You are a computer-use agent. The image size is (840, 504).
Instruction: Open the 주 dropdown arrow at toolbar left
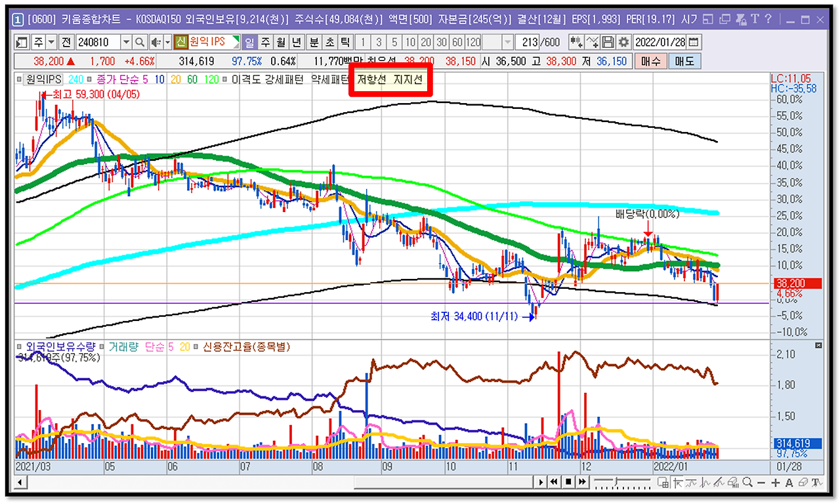tap(52, 42)
